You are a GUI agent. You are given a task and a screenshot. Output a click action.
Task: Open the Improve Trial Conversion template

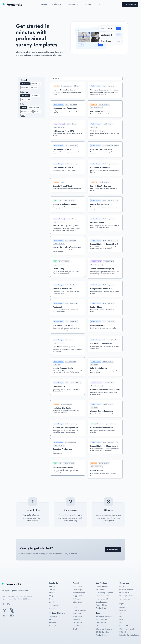click(x=68, y=468)
